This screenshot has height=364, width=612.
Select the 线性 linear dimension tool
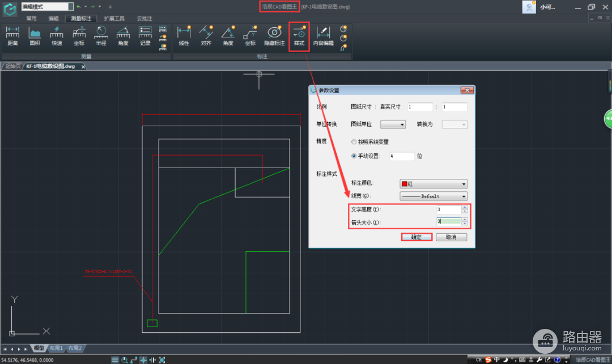click(x=184, y=36)
